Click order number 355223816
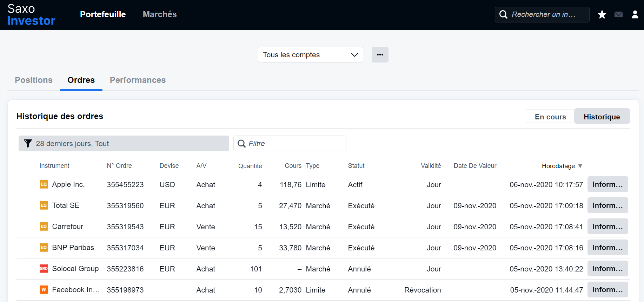The width and height of the screenshot is (644, 302). (125, 269)
